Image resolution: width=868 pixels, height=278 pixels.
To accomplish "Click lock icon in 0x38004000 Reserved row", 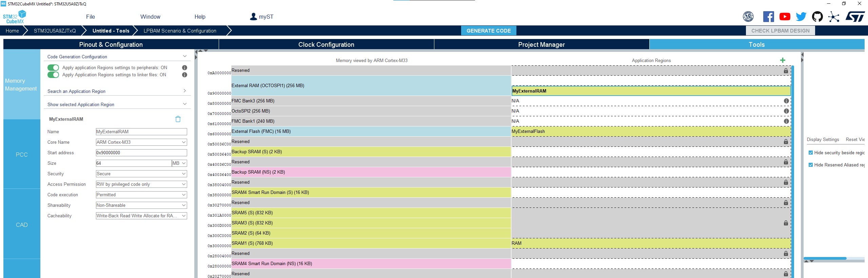I will pos(786,182).
